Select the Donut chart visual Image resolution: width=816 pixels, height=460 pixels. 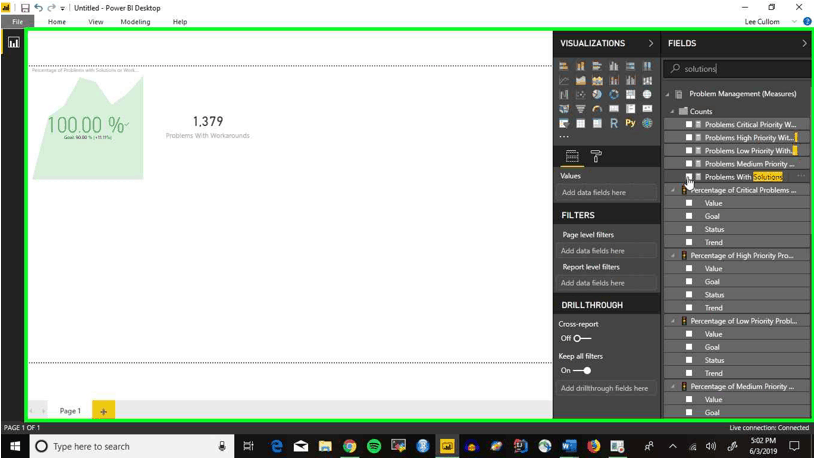point(614,95)
